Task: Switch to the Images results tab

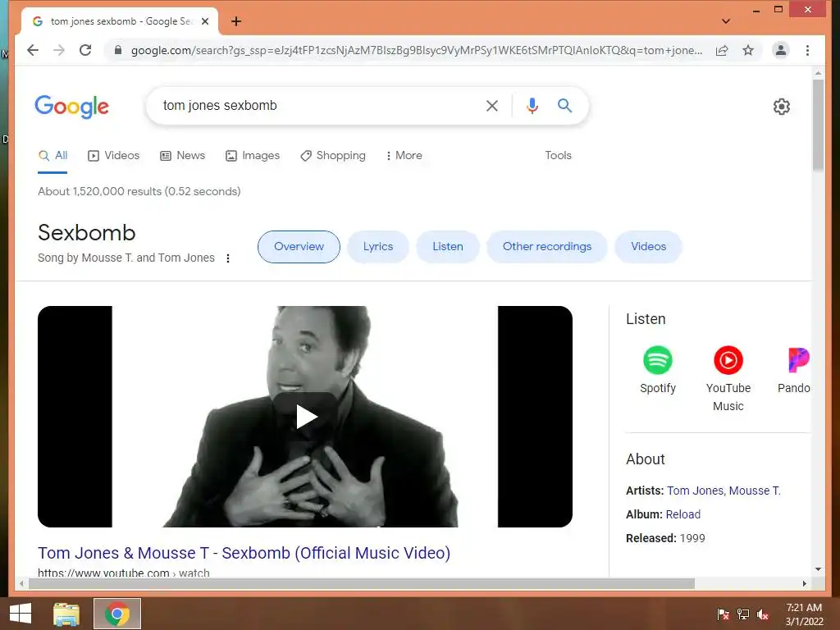Action: (x=253, y=155)
